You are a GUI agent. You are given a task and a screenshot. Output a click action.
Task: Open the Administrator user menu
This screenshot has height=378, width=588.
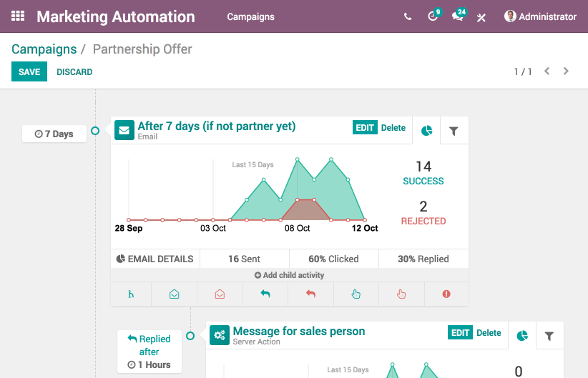[x=540, y=16]
